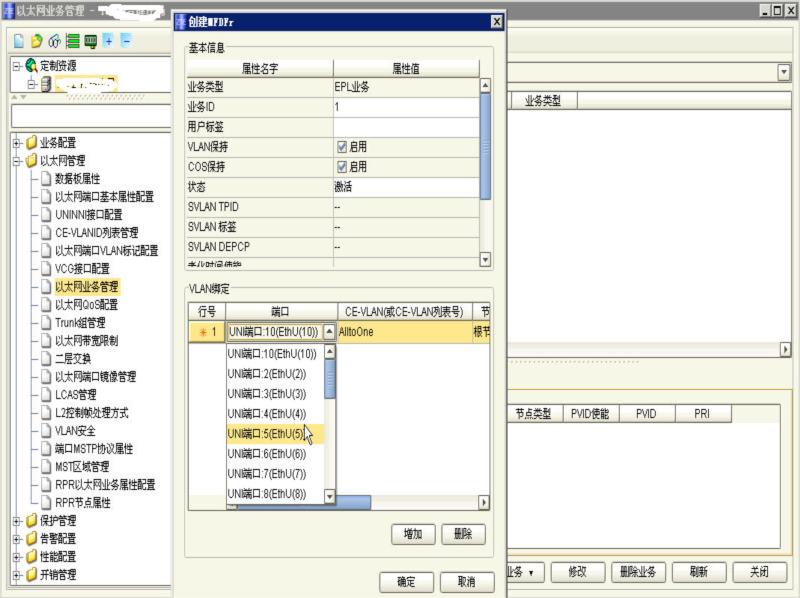
Task: Open a file using the open folder icon
Action: pyautogui.click(x=38, y=42)
